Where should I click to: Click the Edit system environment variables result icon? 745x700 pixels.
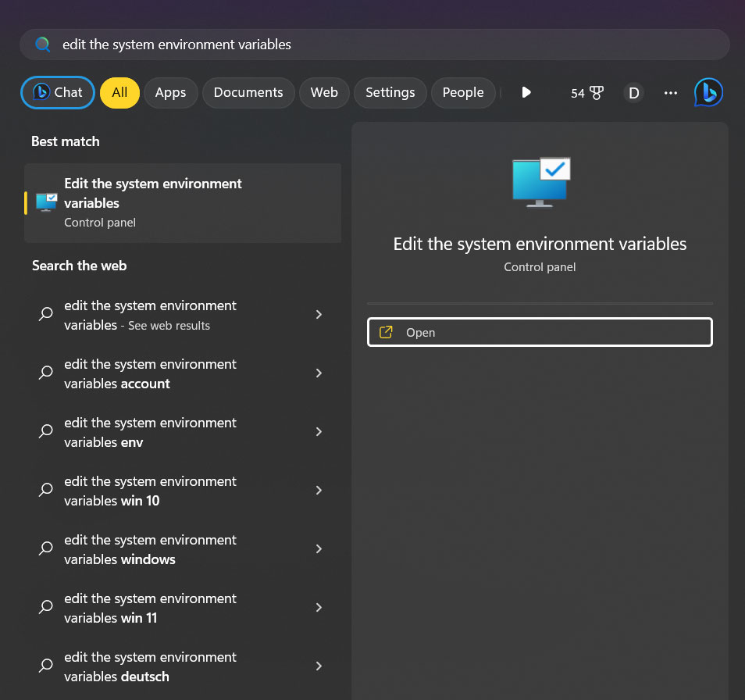(46, 202)
